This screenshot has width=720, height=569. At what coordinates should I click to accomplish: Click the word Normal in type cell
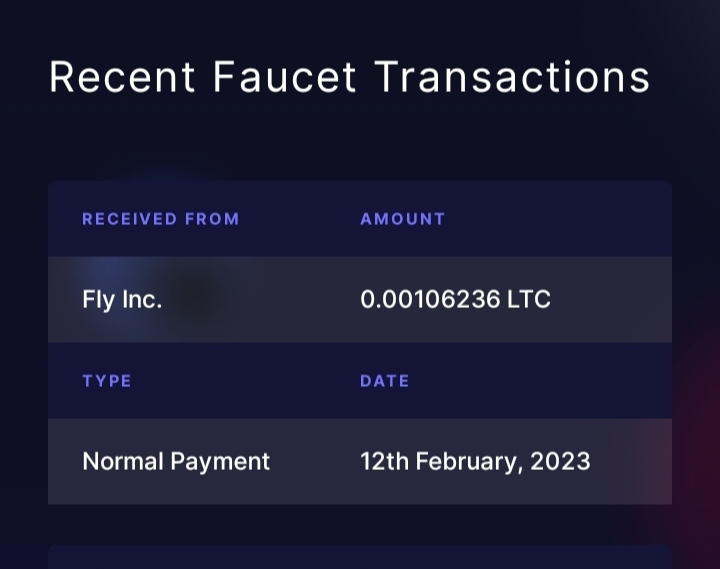[x=123, y=461]
